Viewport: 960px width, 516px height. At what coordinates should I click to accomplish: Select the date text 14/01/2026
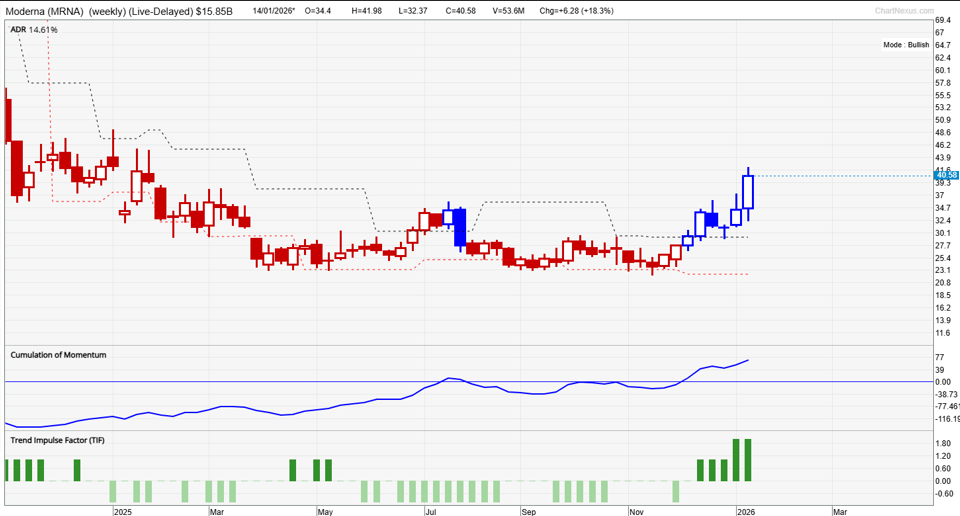point(273,11)
